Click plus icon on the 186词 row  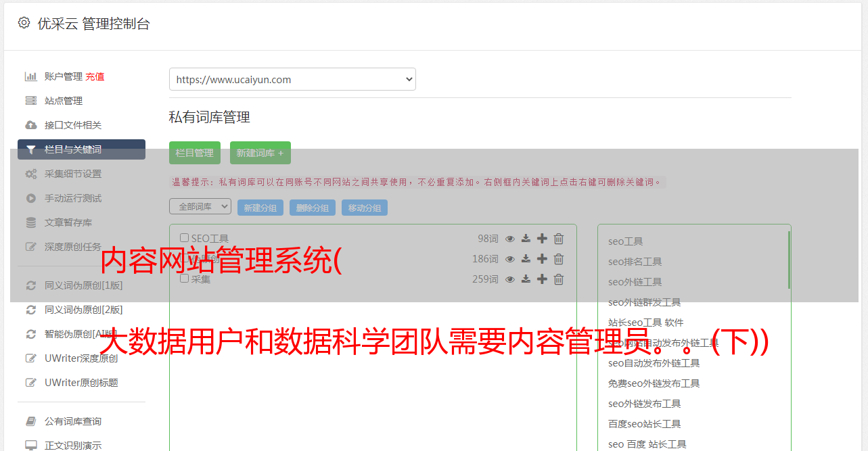542,259
